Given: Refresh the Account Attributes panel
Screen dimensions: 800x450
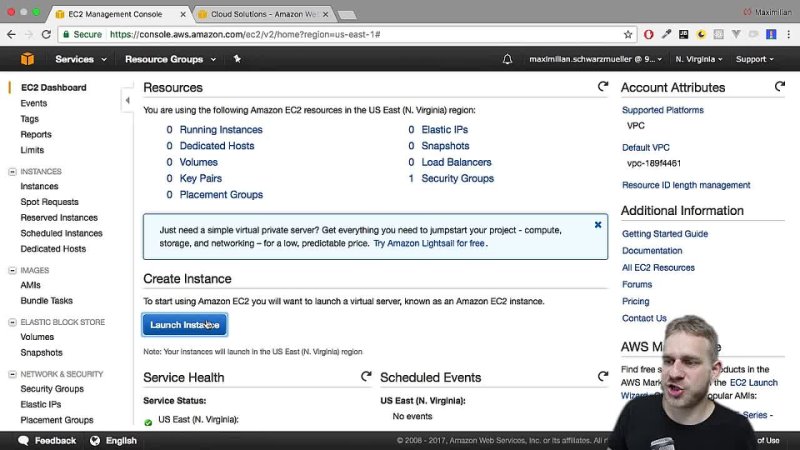Looking at the screenshot, I should pos(780,87).
